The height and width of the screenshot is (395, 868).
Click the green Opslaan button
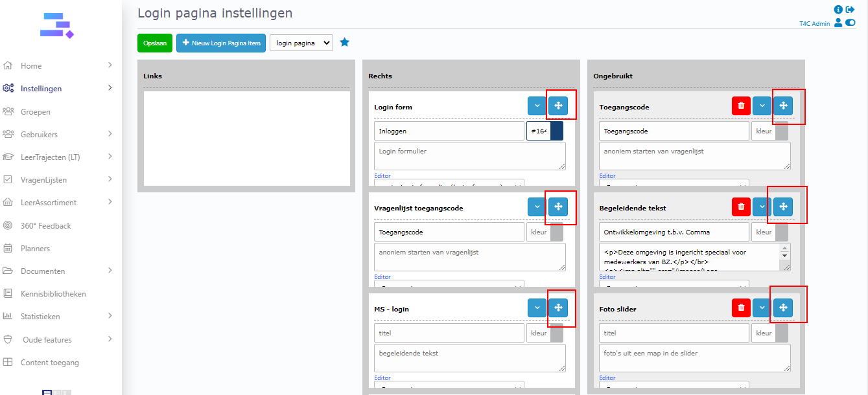tap(155, 43)
